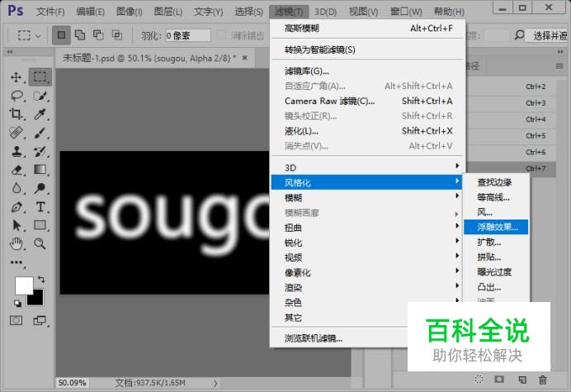Choose Wind (风...) filter

496,212
